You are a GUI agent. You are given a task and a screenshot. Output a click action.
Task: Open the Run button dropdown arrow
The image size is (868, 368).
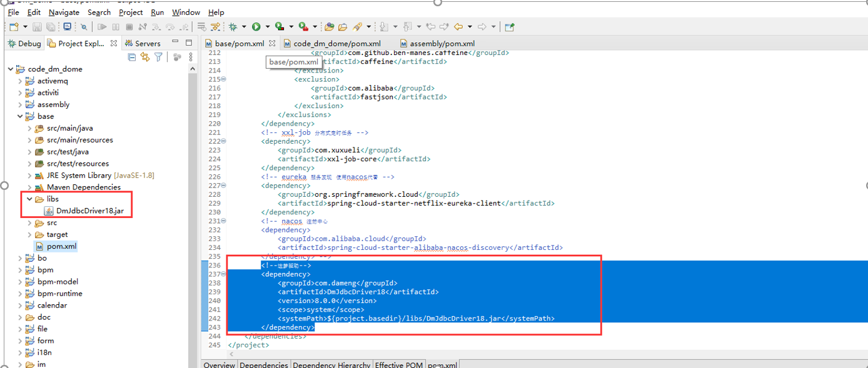point(267,27)
